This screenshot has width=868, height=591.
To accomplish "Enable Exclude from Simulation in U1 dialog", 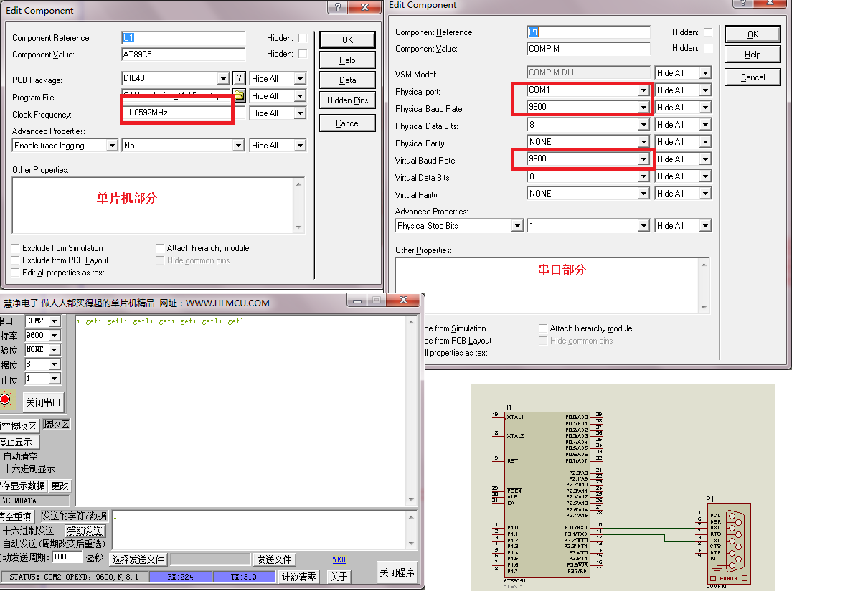I will [15, 248].
